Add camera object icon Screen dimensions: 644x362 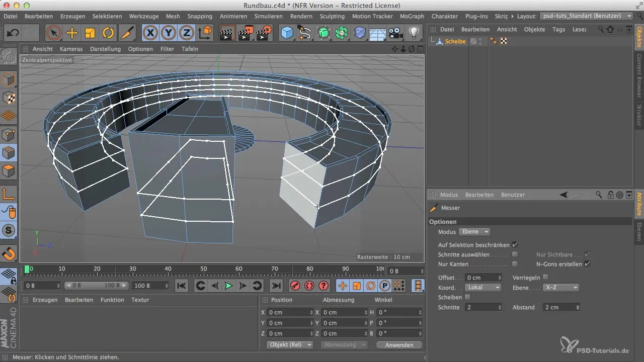pos(396,33)
